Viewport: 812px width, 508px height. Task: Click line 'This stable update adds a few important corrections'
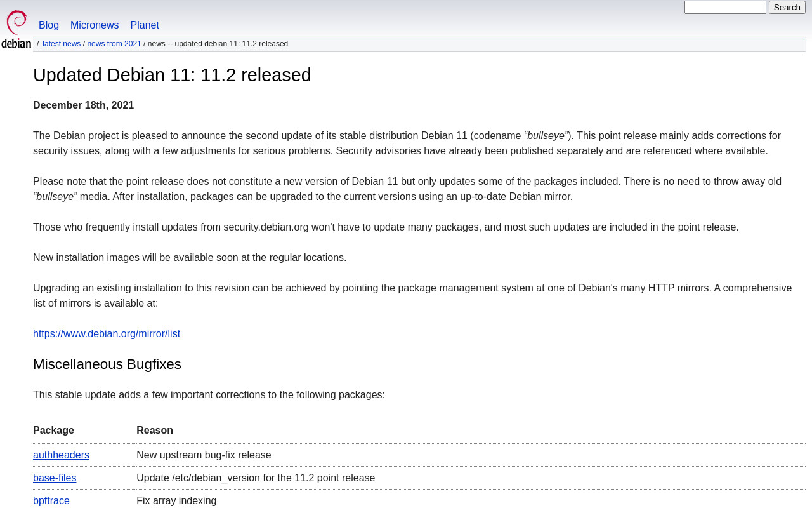pyautogui.click(x=209, y=395)
